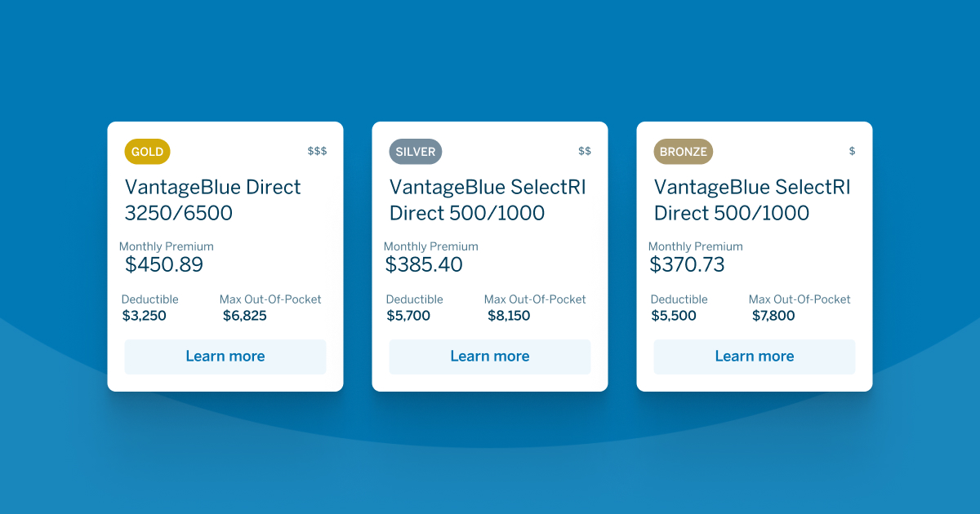The image size is (980, 514).
Task: Click the BRONZE tier badge
Action: (683, 151)
